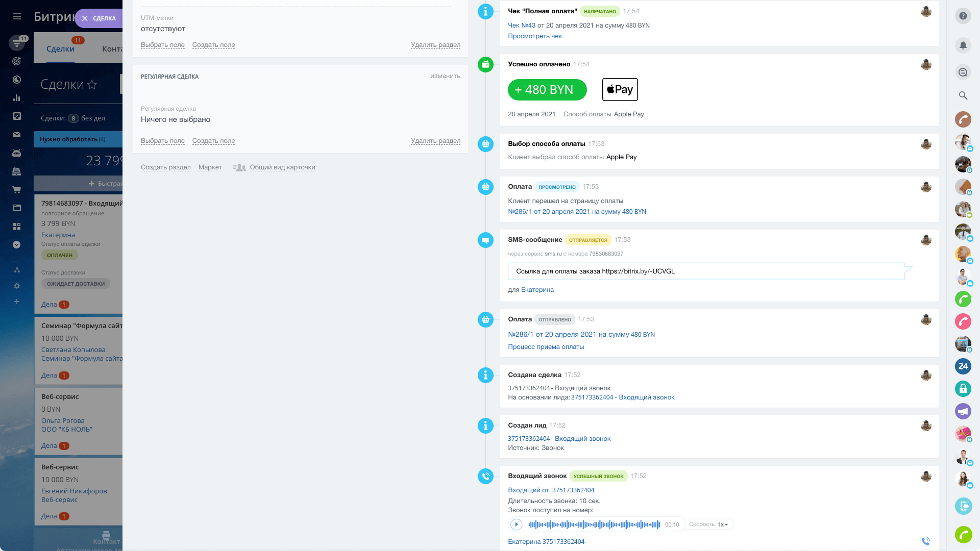This screenshot has width=980, height=551.
Task: Click the search magnifier in right panel
Action: point(963,95)
